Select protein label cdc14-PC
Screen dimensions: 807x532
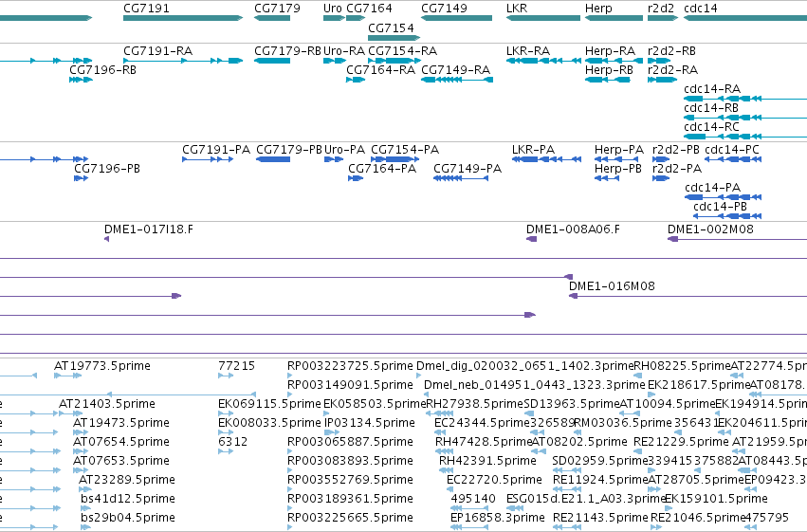click(732, 150)
